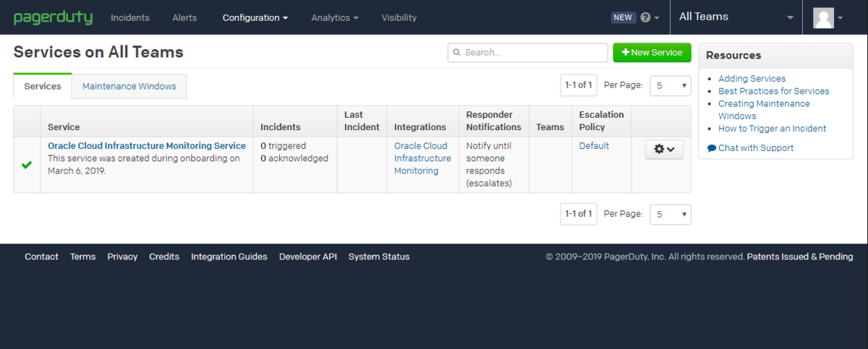
Task: Open the Default escalation policy link
Action: [x=594, y=146]
